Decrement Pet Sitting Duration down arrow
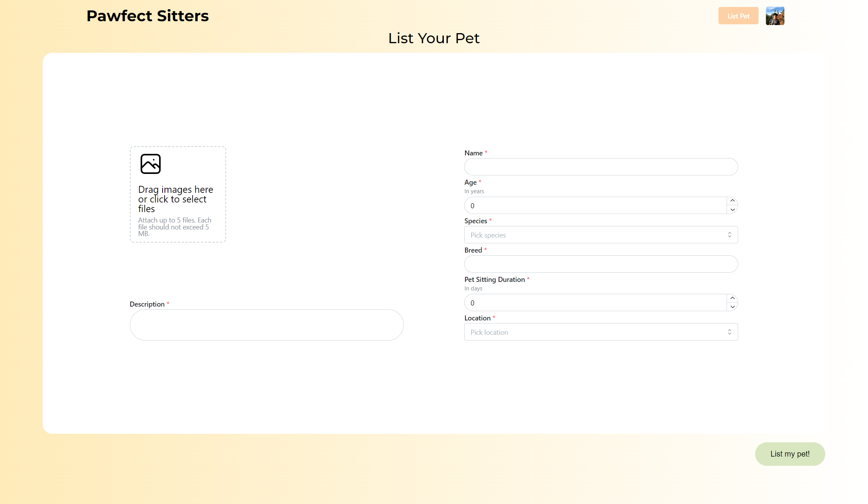868x504 pixels. pyautogui.click(x=732, y=307)
